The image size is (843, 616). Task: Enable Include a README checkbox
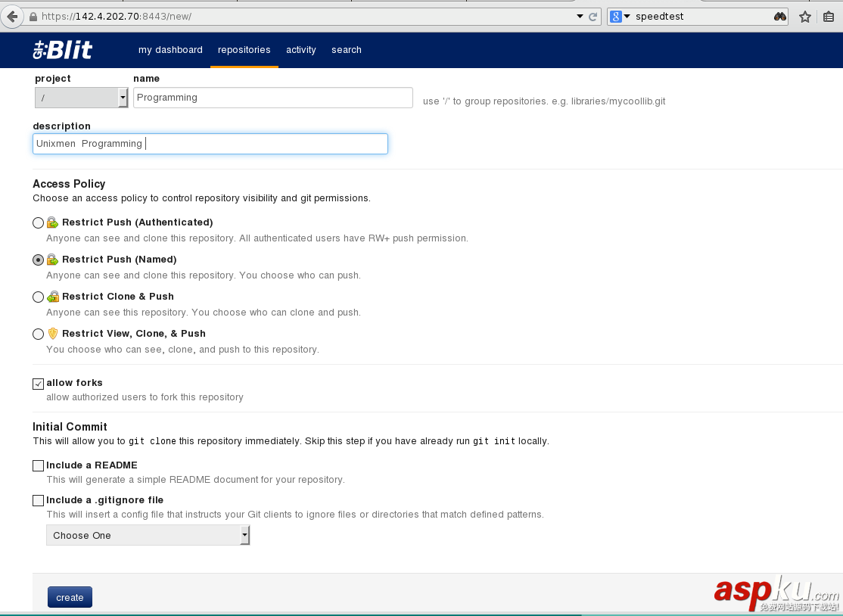tap(38, 465)
